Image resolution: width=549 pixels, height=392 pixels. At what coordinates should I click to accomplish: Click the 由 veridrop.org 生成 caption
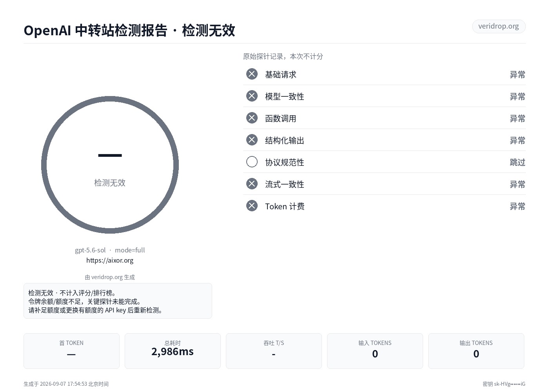pos(110,277)
